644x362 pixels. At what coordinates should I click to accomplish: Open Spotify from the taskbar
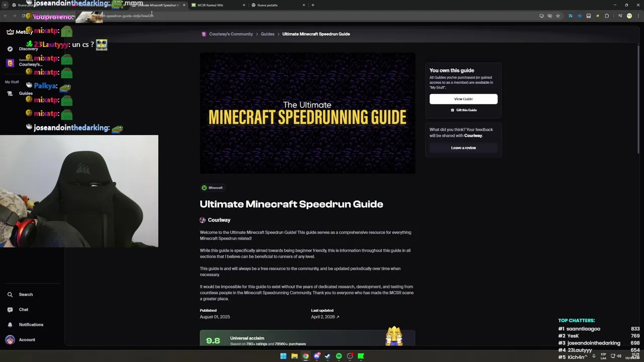339,356
